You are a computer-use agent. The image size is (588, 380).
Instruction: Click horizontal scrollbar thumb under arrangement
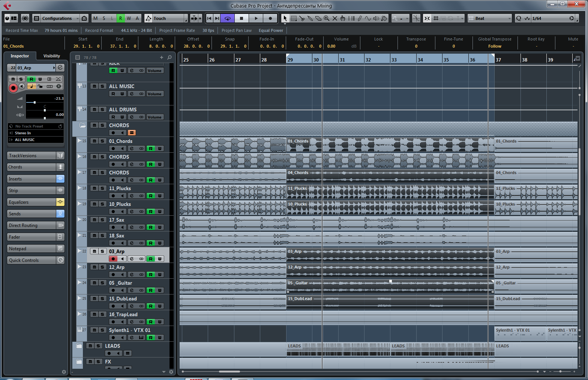pos(229,371)
